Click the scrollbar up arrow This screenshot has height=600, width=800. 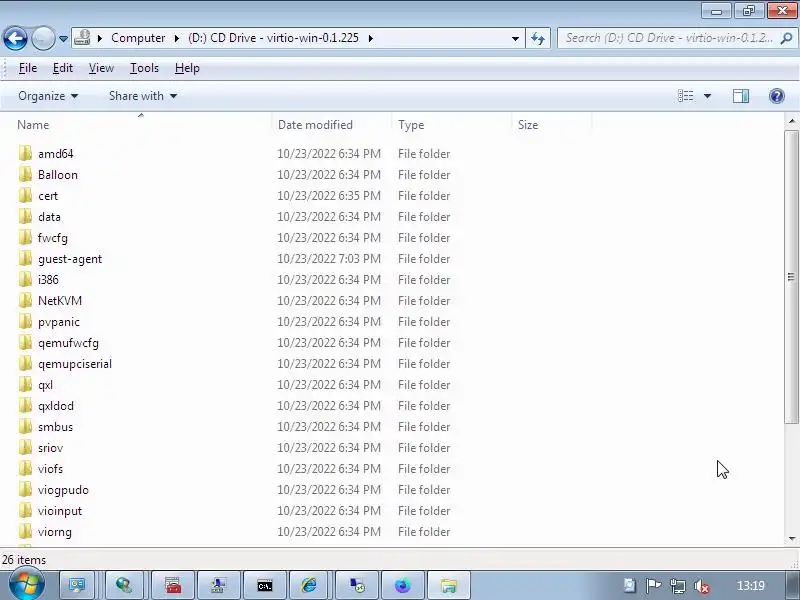[x=791, y=121]
